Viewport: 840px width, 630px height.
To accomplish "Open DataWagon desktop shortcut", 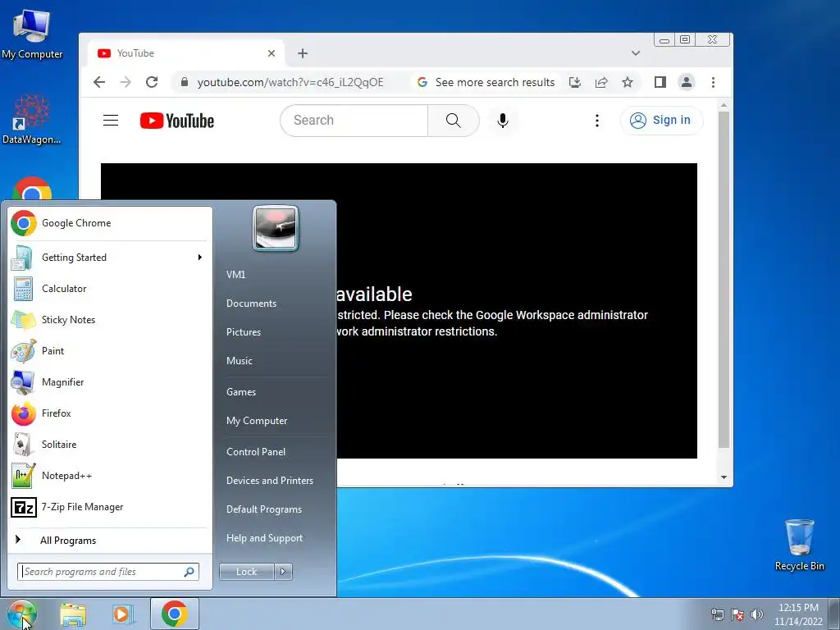I will [32, 119].
